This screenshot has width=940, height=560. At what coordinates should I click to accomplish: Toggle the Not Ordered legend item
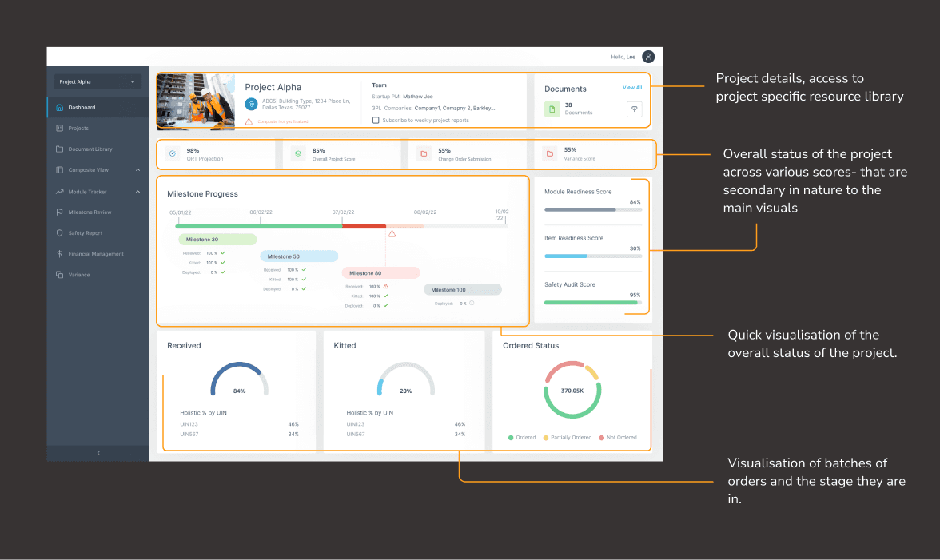pos(620,437)
